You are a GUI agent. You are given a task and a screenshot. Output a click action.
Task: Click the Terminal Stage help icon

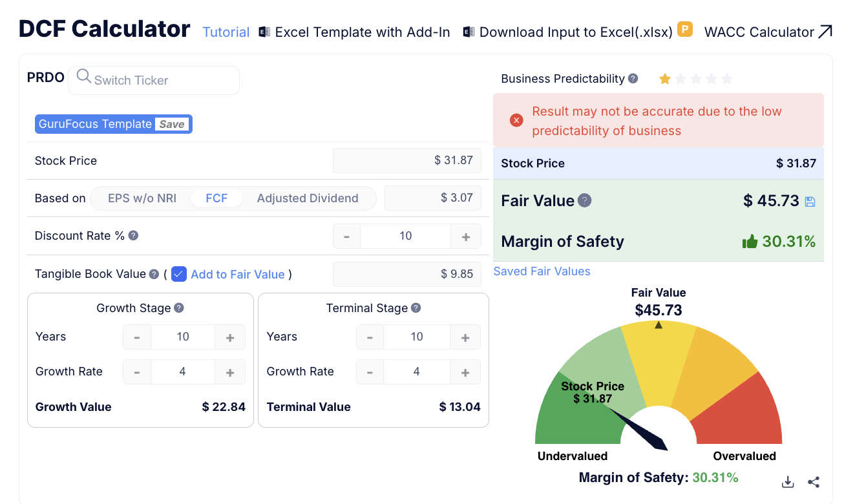point(416,308)
